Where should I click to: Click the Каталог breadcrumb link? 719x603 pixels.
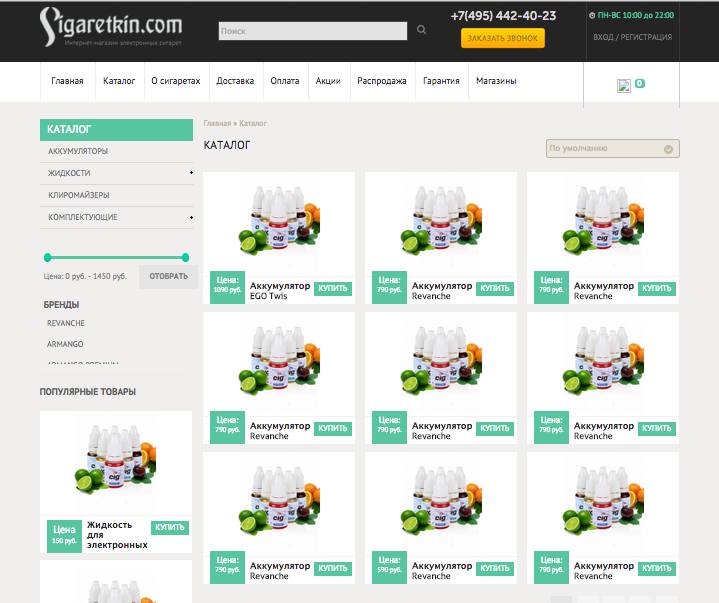[253, 123]
